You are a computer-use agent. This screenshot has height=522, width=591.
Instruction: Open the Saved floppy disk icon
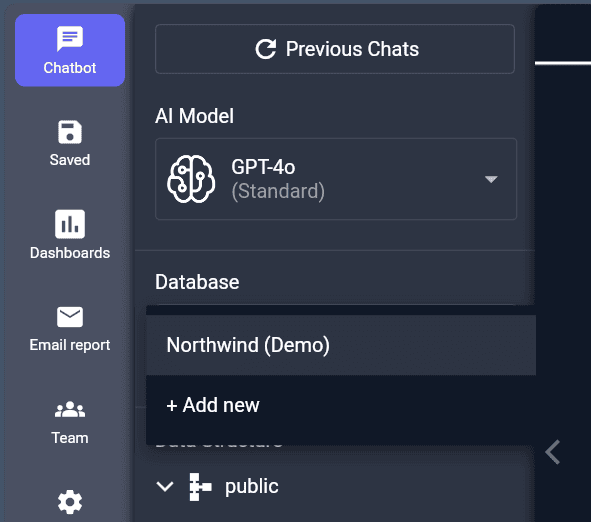coord(70,132)
